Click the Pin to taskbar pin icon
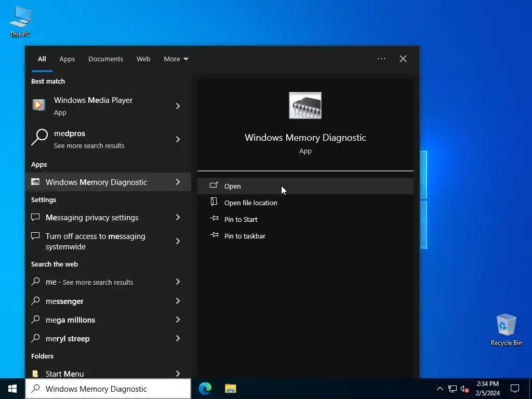The width and height of the screenshot is (532, 399). [214, 235]
